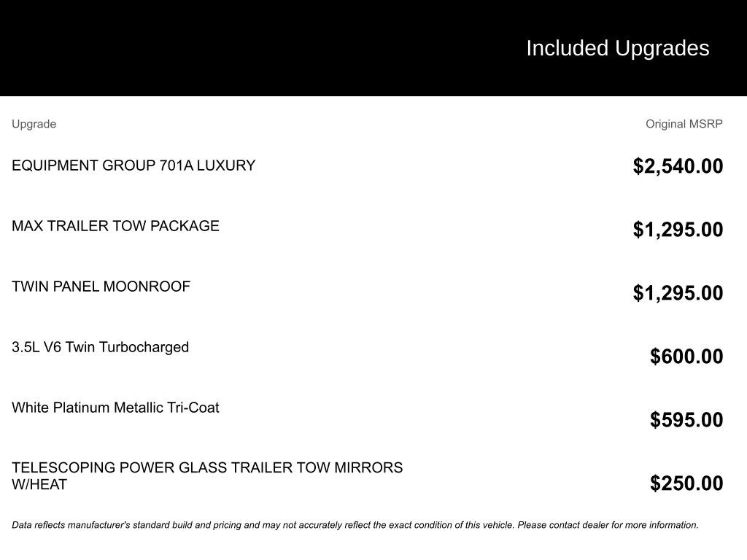
Task: Click the $2,540.00 price
Action: pyautogui.click(x=678, y=166)
